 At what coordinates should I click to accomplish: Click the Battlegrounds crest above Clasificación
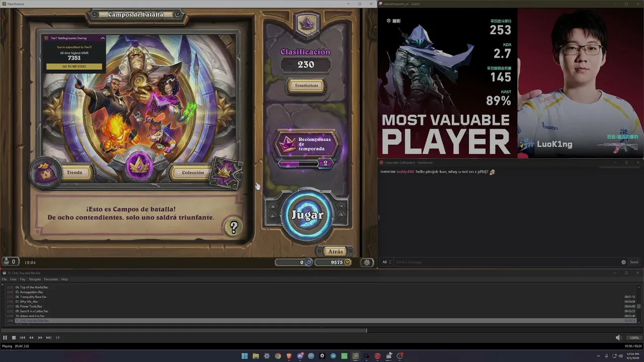pos(307,23)
